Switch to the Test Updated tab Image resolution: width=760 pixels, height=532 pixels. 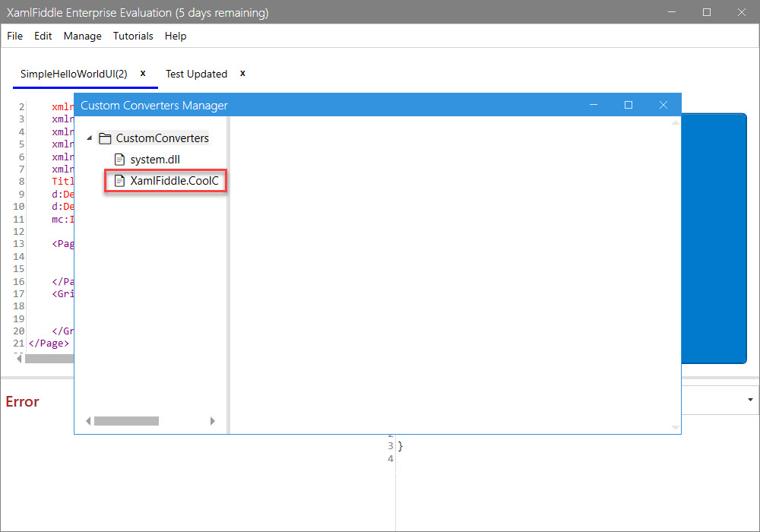pos(196,74)
